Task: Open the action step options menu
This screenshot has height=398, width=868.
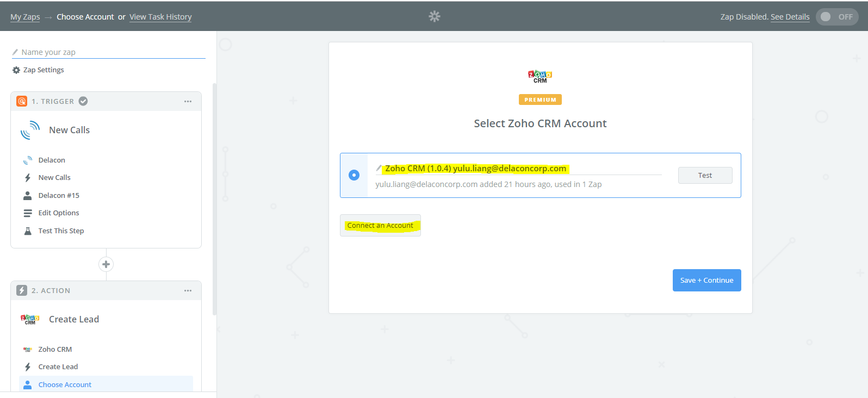Action: [x=188, y=290]
